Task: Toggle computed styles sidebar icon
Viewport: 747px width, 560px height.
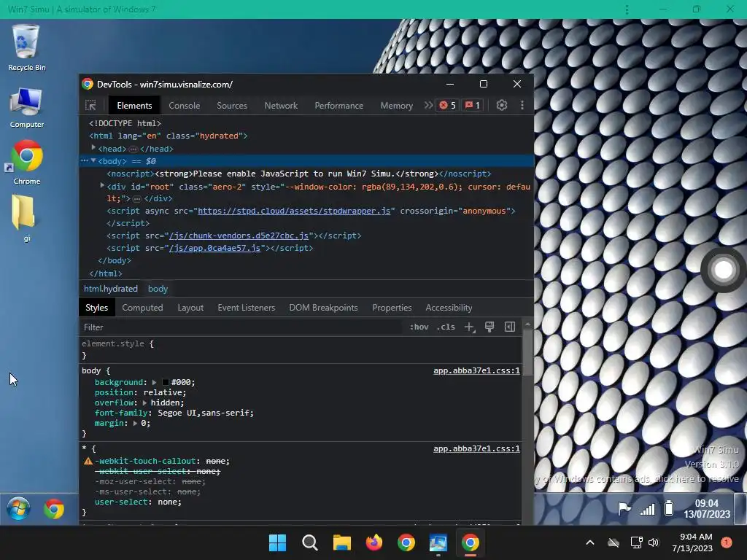Action: (510, 327)
